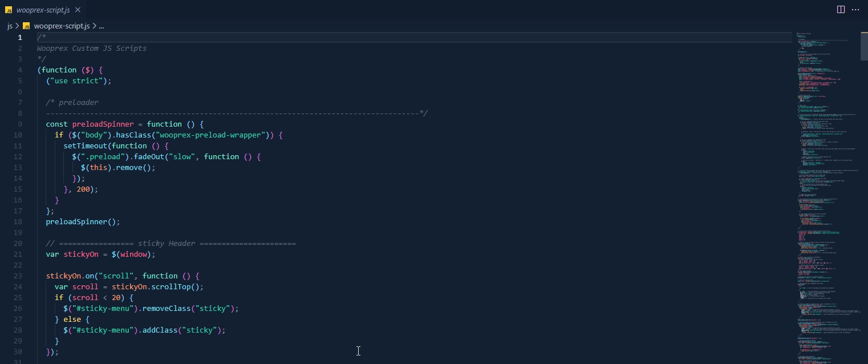Click the minimap code preview

click(821, 171)
